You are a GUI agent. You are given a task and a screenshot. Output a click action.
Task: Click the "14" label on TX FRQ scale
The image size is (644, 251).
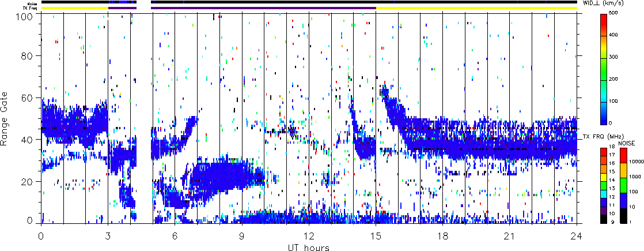612,180
